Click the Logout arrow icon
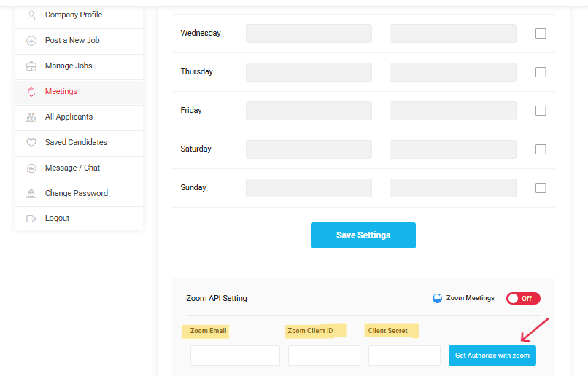This screenshot has height=376, width=588. point(31,219)
